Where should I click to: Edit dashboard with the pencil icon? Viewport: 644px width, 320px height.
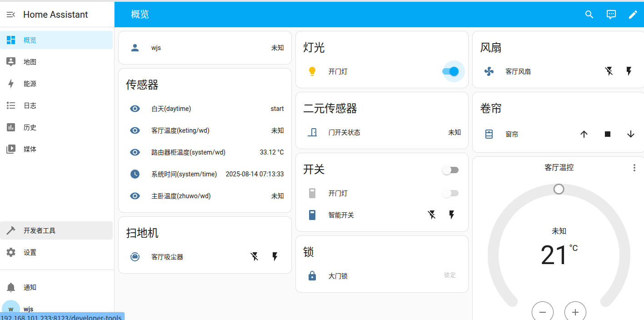pyautogui.click(x=633, y=15)
